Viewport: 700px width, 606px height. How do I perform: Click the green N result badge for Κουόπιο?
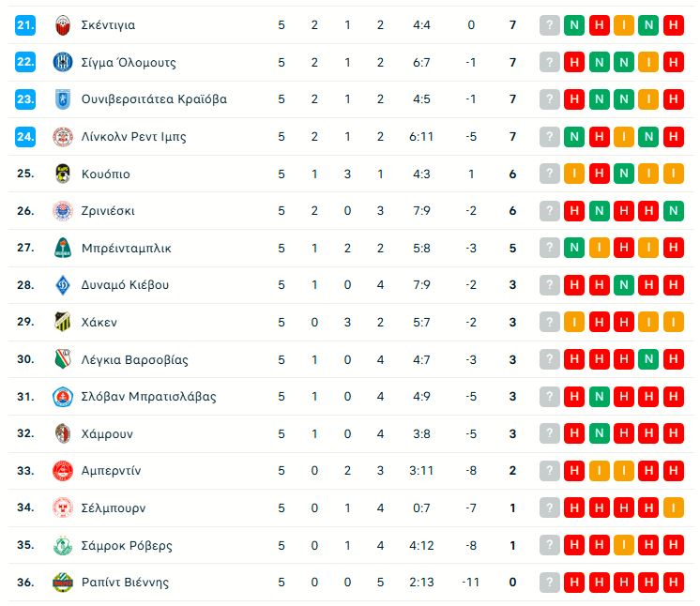(623, 174)
